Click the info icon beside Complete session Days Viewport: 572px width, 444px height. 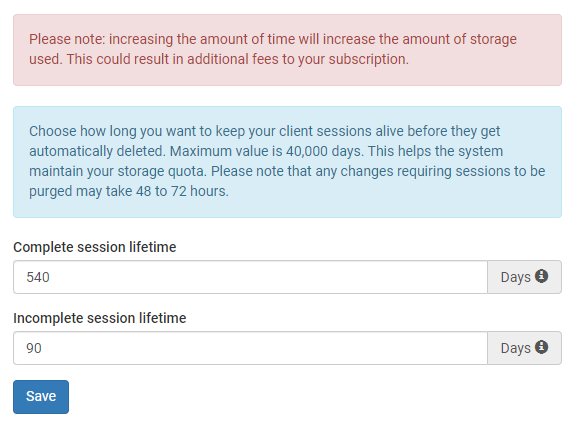click(541, 276)
